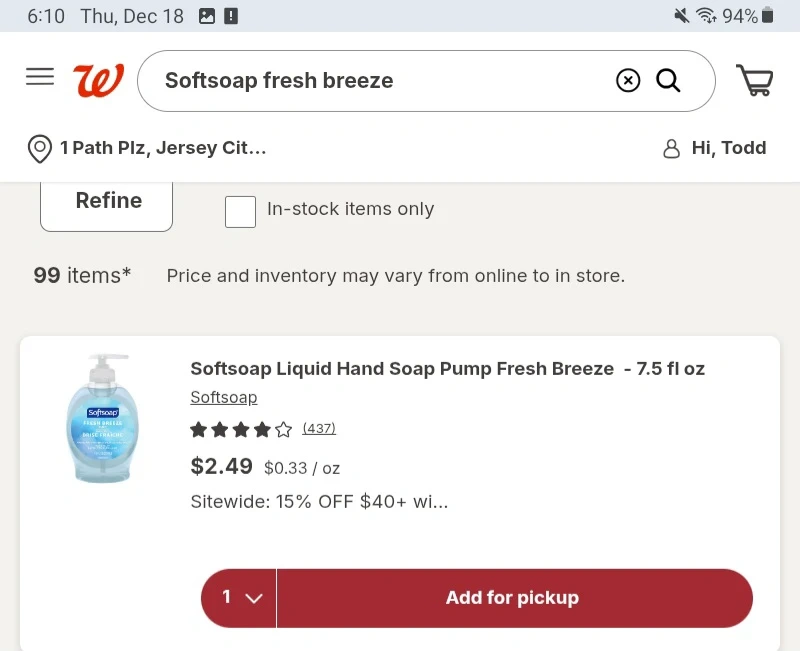The width and height of the screenshot is (800, 651).
Task: Tap the Wi-Fi status icon
Action: pyautogui.click(x=707, y=16)
